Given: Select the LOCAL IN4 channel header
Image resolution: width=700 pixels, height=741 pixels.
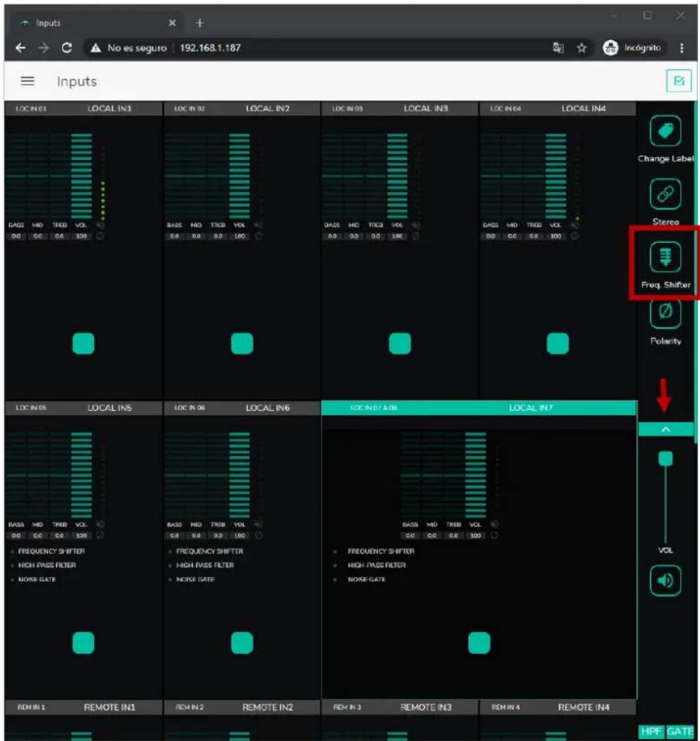Looking at the screenshot, I should click(x=558, y=108).
